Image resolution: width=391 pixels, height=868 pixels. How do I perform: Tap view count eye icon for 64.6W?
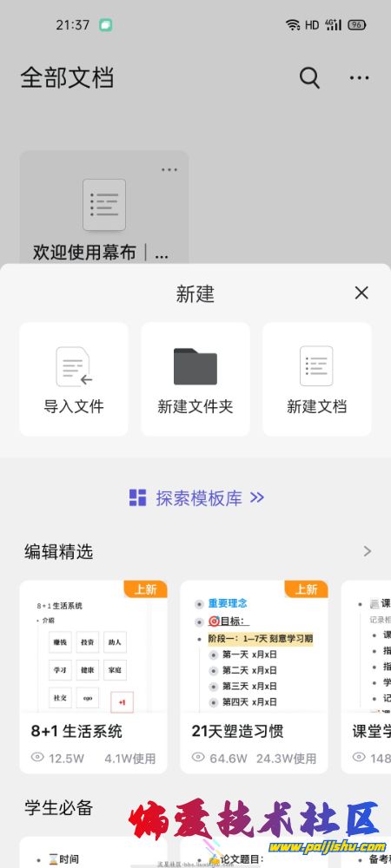pyautogui.click(x=198, y=757)
